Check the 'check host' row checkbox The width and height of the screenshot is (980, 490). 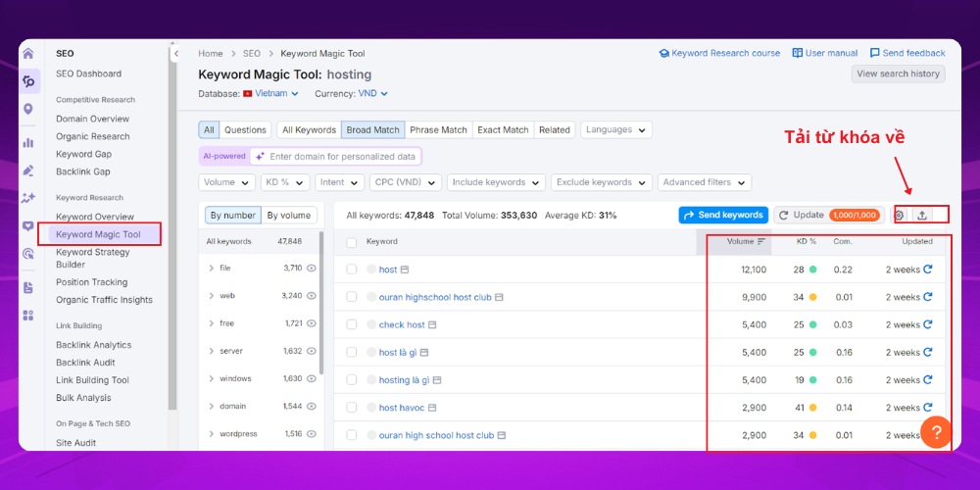[352, 324]
